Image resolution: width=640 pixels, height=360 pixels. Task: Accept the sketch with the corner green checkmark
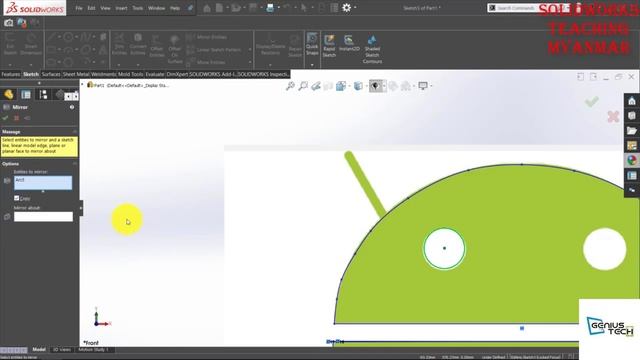(x=591, y=101)
